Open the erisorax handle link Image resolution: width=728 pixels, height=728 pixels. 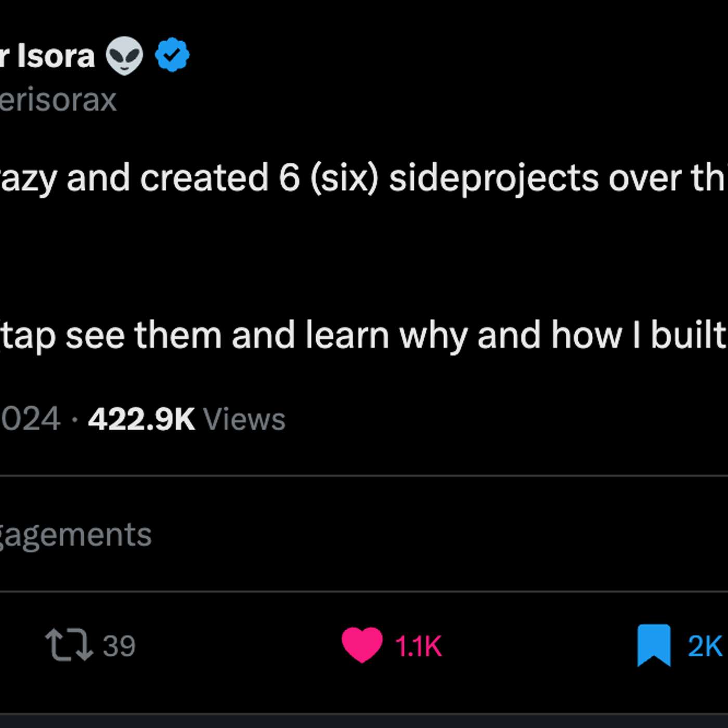[x=58, y=99]
